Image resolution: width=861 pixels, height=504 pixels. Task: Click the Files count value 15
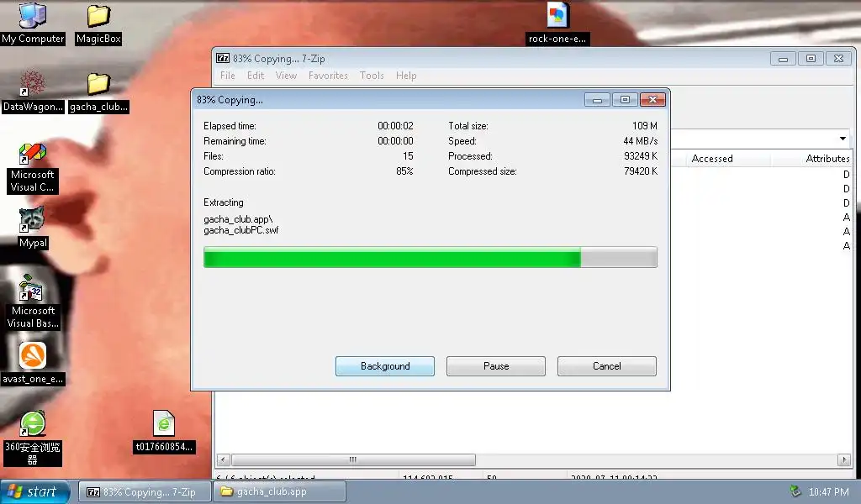[408, 156]
